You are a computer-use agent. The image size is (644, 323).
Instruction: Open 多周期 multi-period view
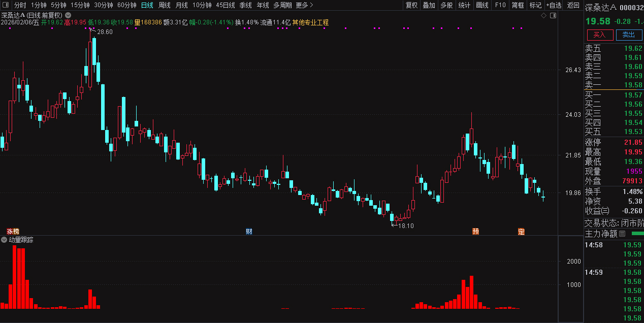coord(283,5)
